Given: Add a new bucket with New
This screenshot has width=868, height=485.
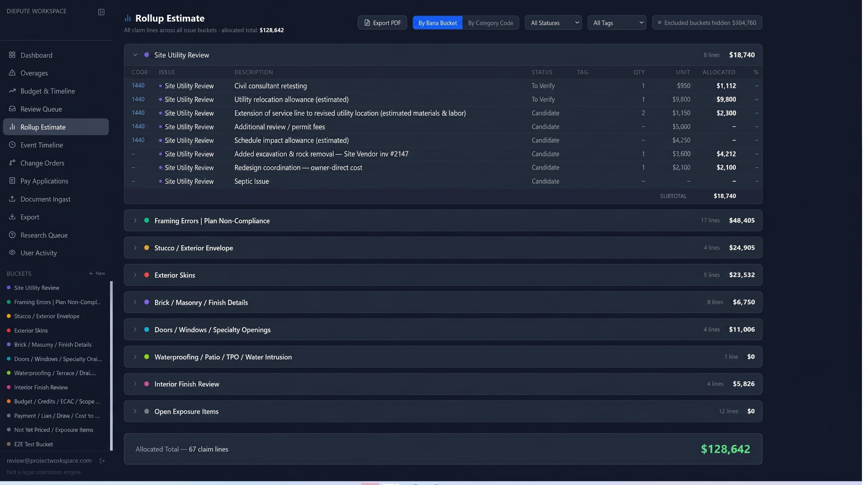Looking at the screenshot, I should click(x=97, y=273).
